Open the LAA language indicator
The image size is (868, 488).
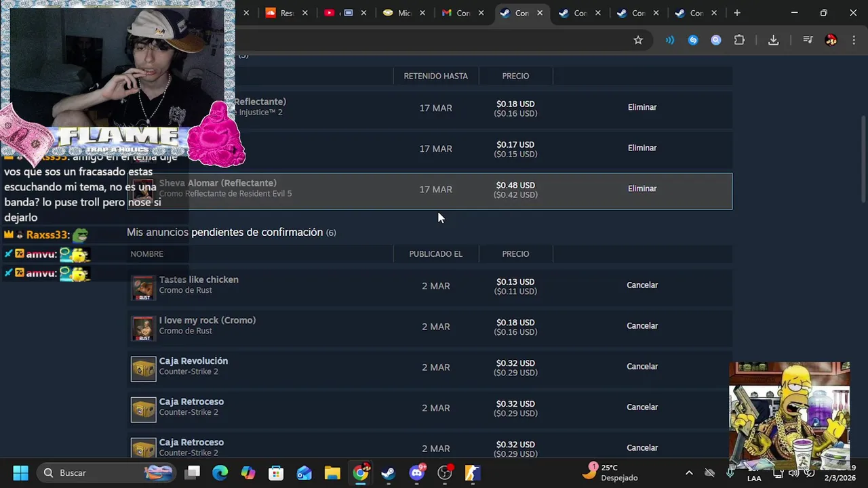(x=754, y=478)
